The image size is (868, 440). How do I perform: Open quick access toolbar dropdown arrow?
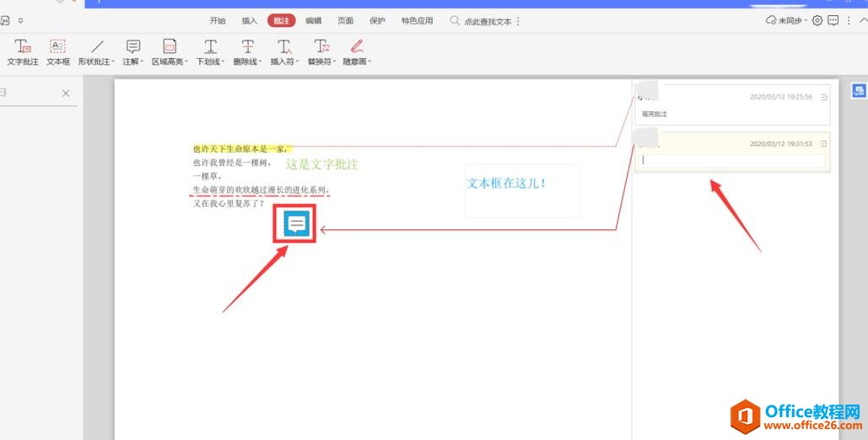click(x=20, y=21)
